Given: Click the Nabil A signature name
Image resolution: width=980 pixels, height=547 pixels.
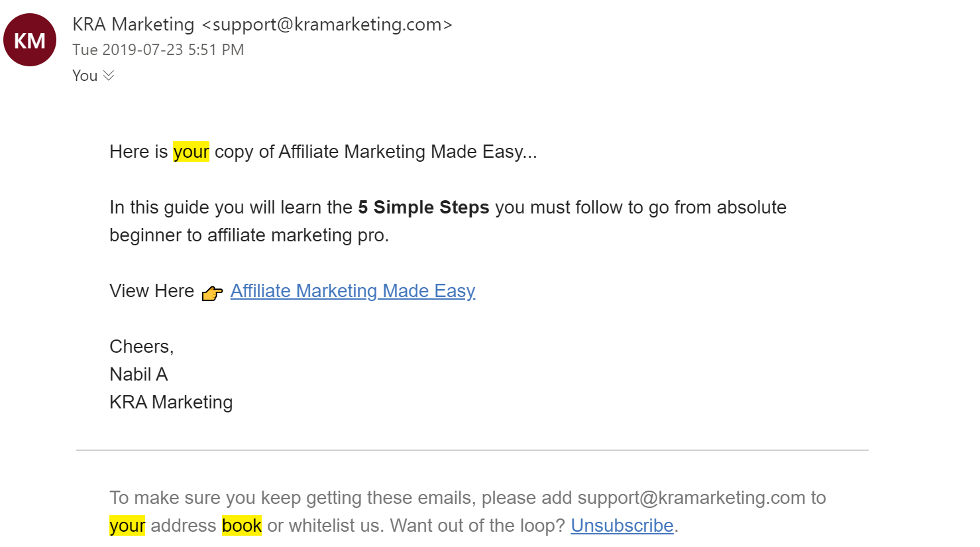Looking at the screenshot, I should pos(138,375).
